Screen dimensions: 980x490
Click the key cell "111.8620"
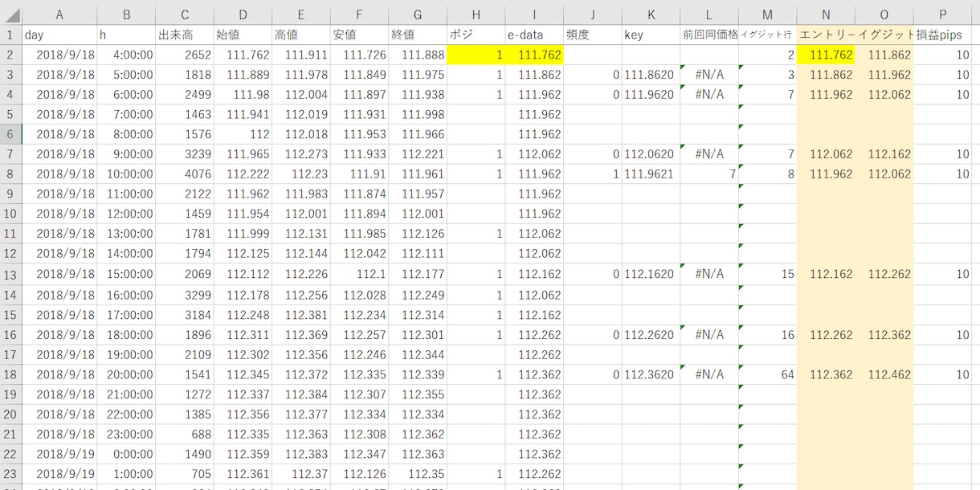tap(651, 75)
